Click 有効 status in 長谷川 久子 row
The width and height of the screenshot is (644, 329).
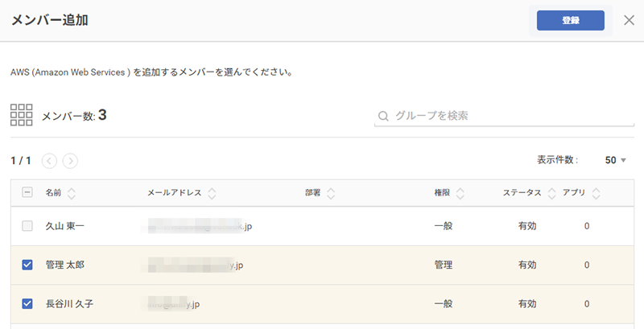527,304
